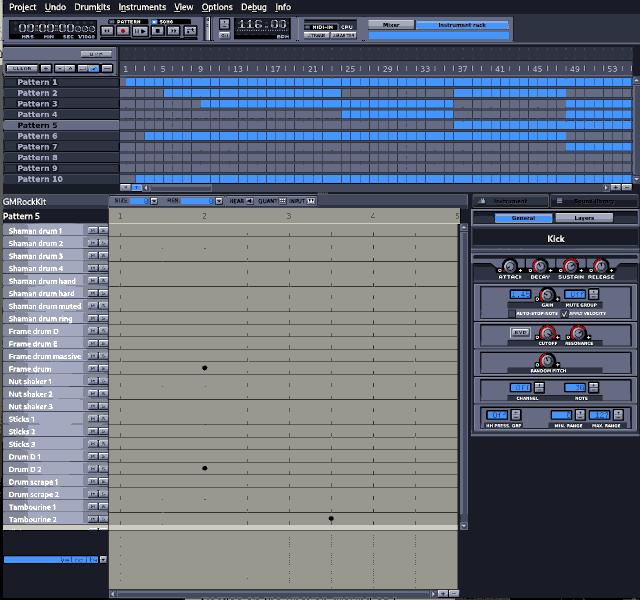Click the Resonance filter knob

(578, 333)
